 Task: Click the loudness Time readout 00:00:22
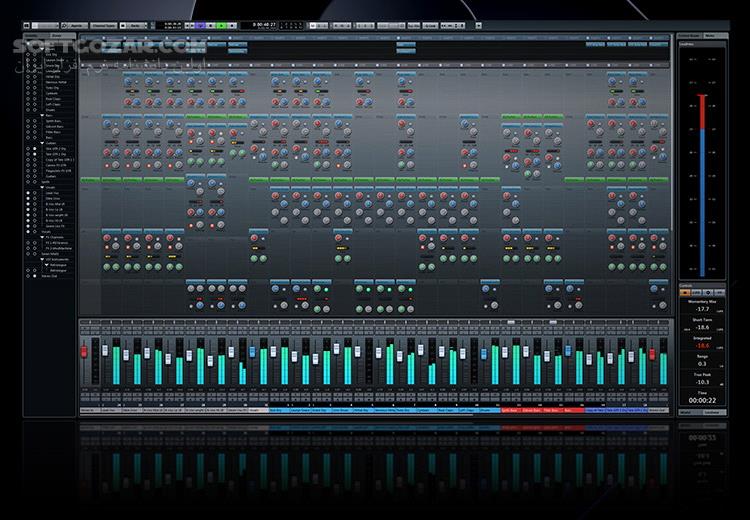point(702,400)
